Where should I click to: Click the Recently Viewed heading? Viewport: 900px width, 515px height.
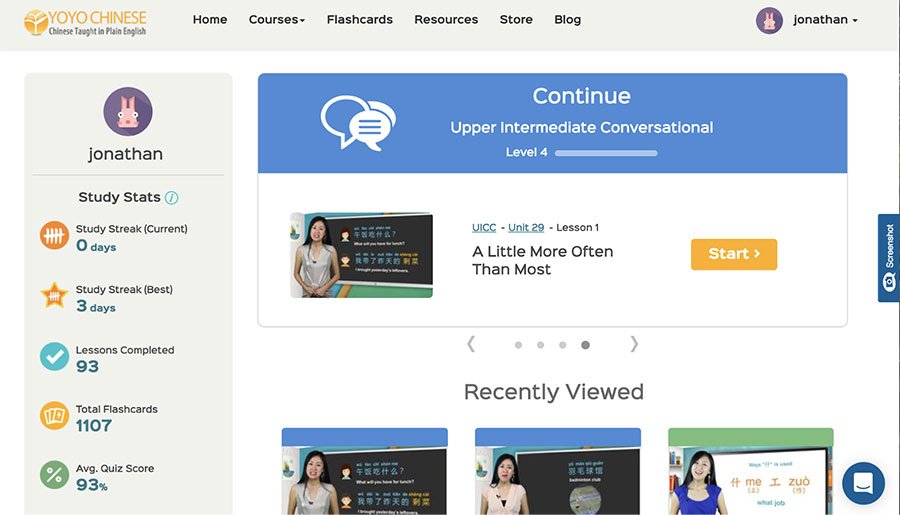553,392
